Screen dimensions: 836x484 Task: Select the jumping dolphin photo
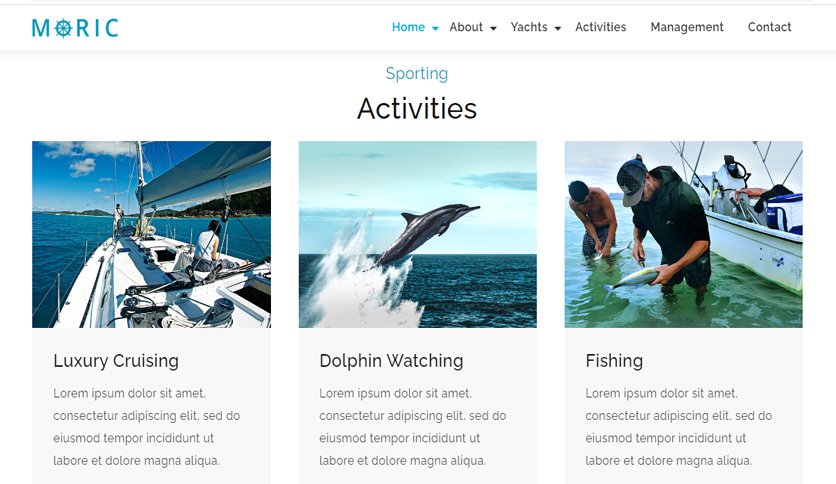[417, 234]
